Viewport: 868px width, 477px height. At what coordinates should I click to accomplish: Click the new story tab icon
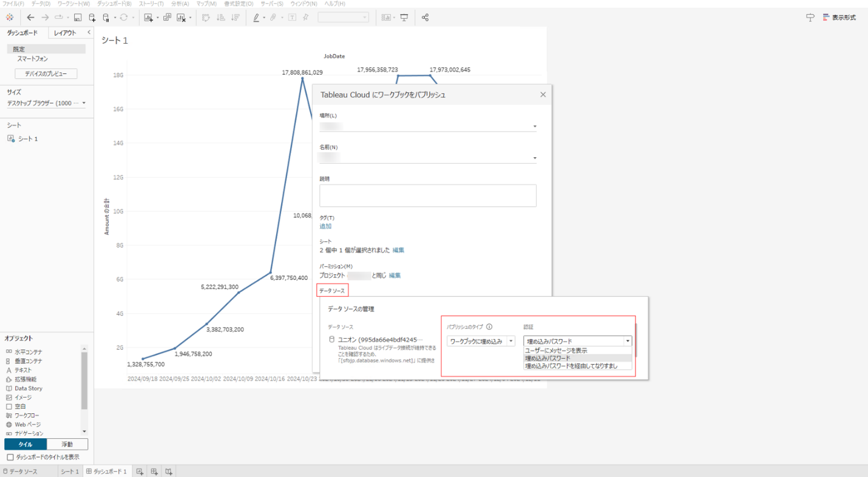coord(169,472)
